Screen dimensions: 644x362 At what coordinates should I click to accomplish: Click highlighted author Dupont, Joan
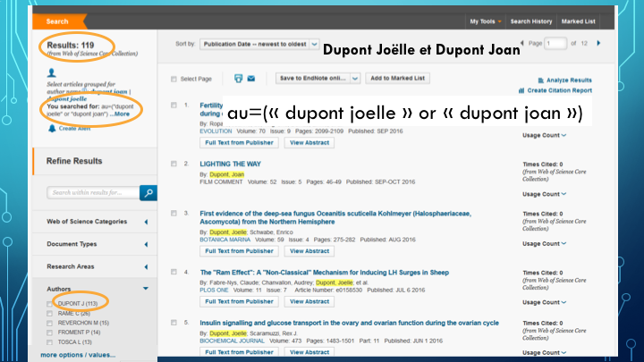pyautogui.click(x=226, y=174)
